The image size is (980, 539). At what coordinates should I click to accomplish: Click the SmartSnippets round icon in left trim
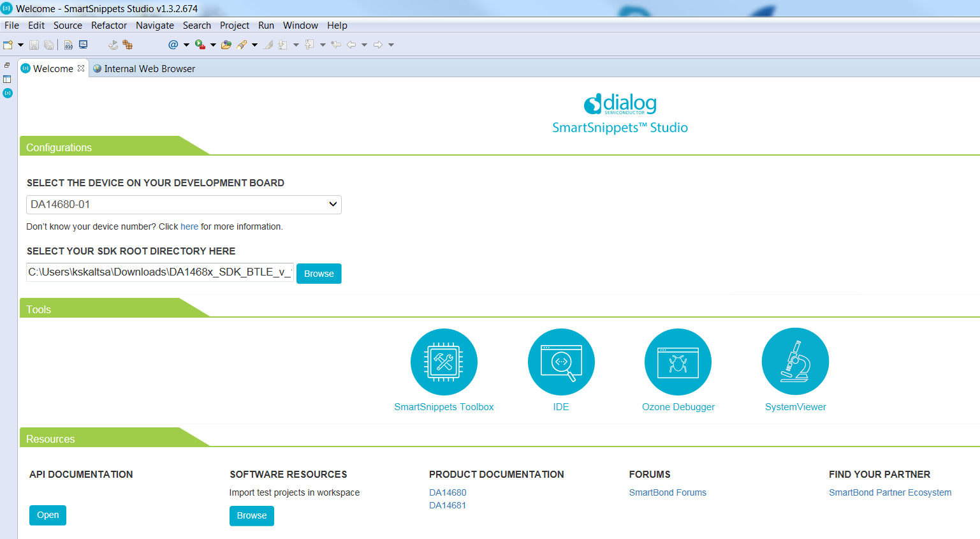(8, 93)
